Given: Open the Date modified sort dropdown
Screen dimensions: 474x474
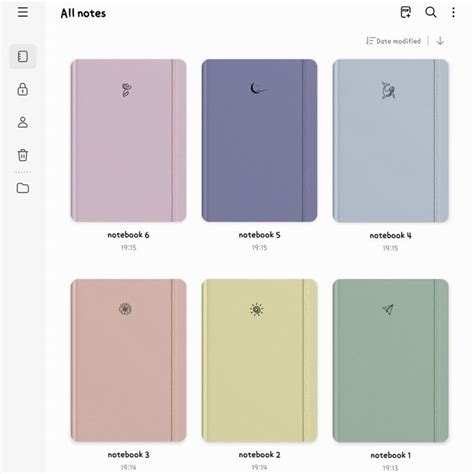Looking at the screenshot, I should (x=393, y=41).
